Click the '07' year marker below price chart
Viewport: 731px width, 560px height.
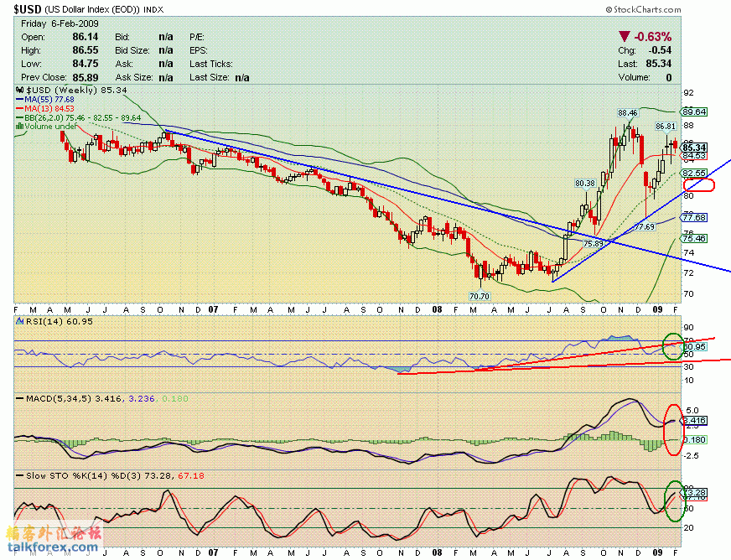(x=213, y=309)
